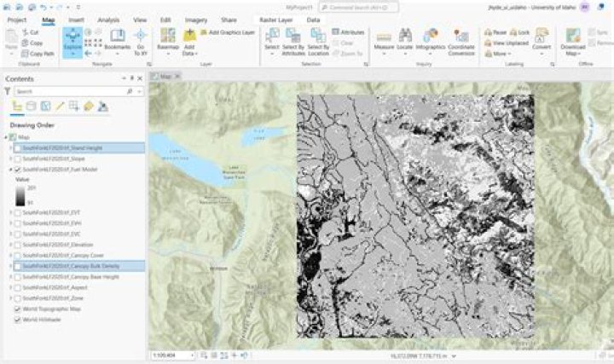Expand the Stand Height layer entry
This screenshot has height=364, width=614.
pyautogui.click(x=10, y=147)
